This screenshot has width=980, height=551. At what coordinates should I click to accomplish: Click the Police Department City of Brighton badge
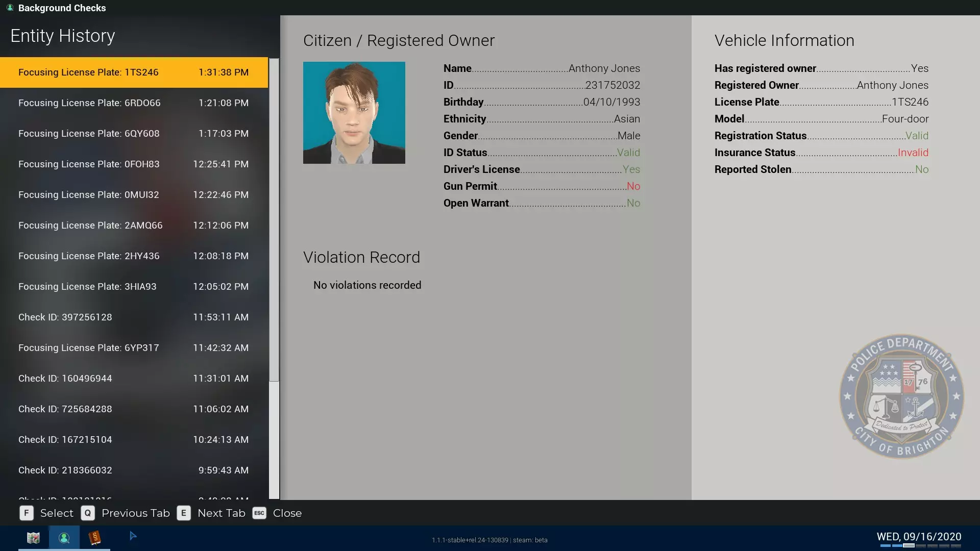point(901,396)
